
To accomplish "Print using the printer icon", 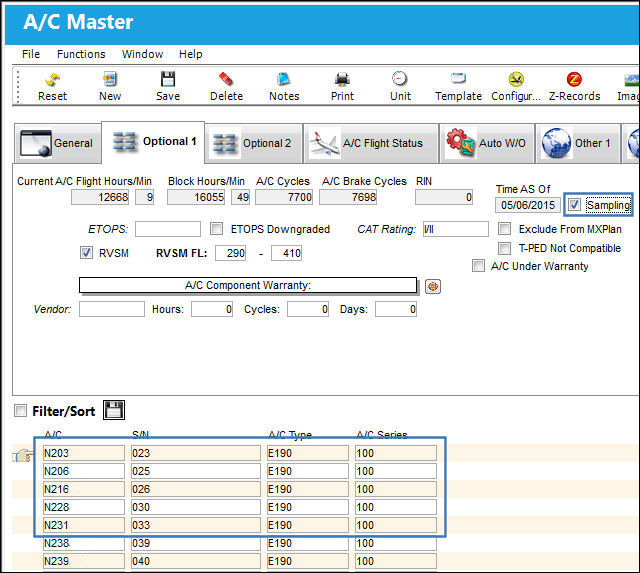I will (342, 79).
